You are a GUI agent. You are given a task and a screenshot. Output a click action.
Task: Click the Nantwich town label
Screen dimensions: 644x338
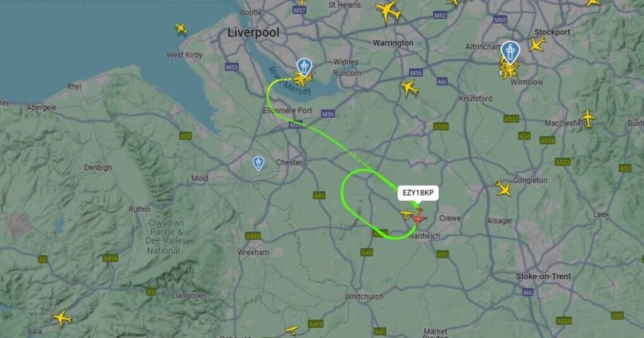425,236
